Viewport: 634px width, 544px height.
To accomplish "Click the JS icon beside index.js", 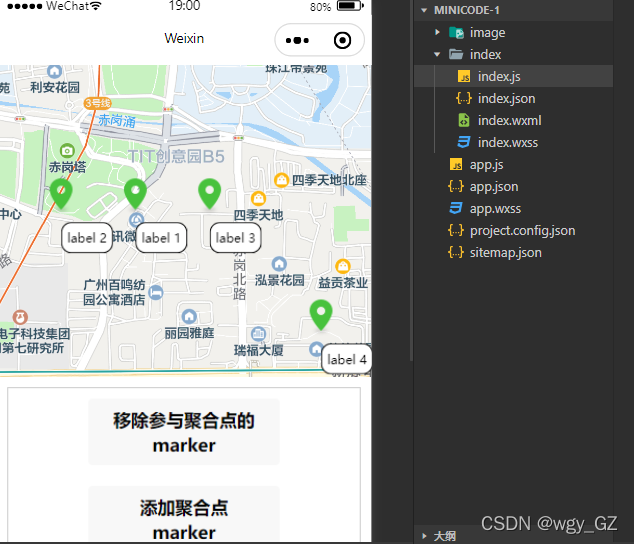I will click(464, 76).
